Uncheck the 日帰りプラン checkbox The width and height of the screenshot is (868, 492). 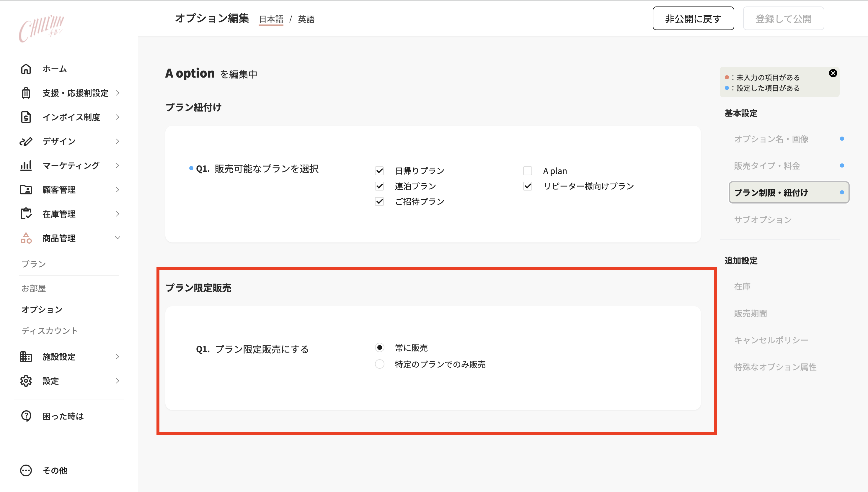379,171
